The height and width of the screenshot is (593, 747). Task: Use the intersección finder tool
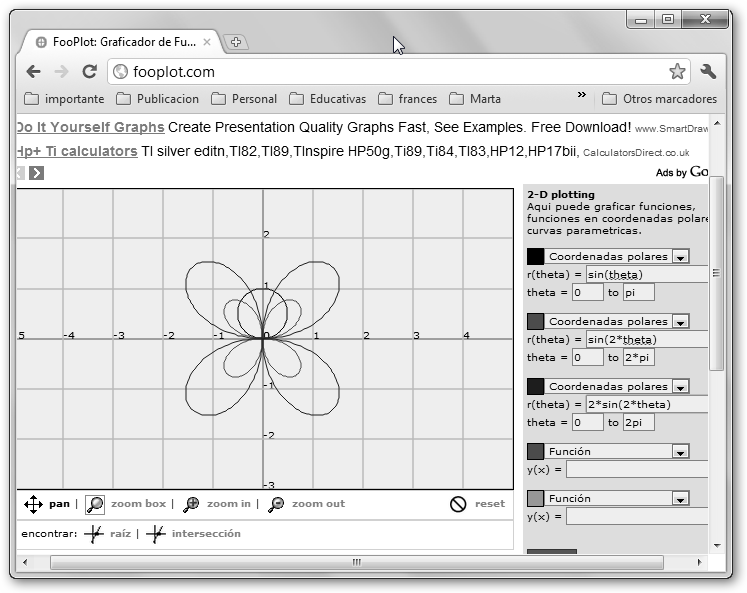(156, 534)
